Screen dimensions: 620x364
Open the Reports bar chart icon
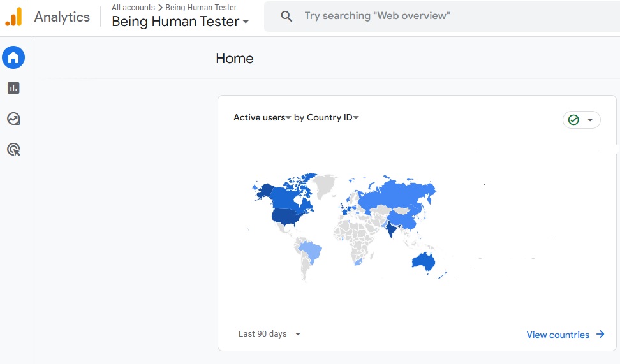pyautogui.click(x=13, y=88)
